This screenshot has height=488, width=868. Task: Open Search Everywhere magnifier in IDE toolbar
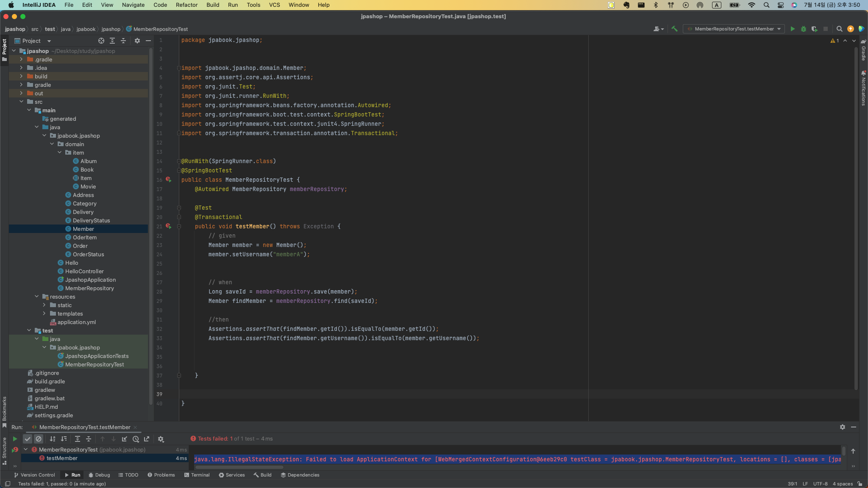[839, 29]
